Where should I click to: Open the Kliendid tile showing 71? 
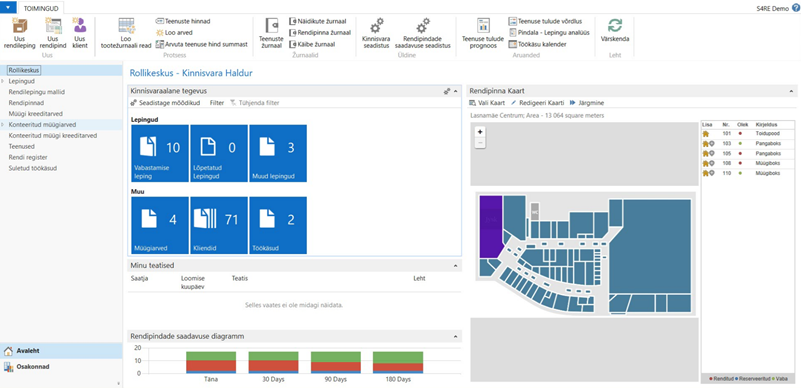pyautogui.click(x=219, y=226)
